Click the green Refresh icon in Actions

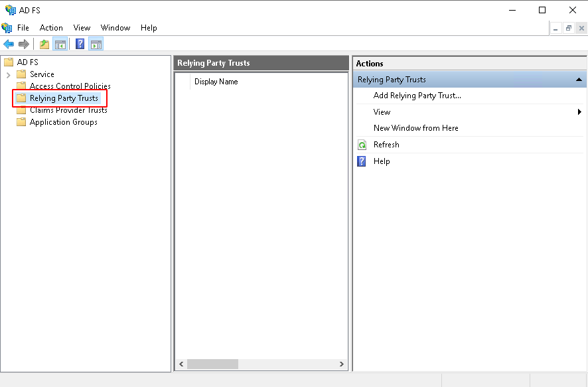click(362, 145)
